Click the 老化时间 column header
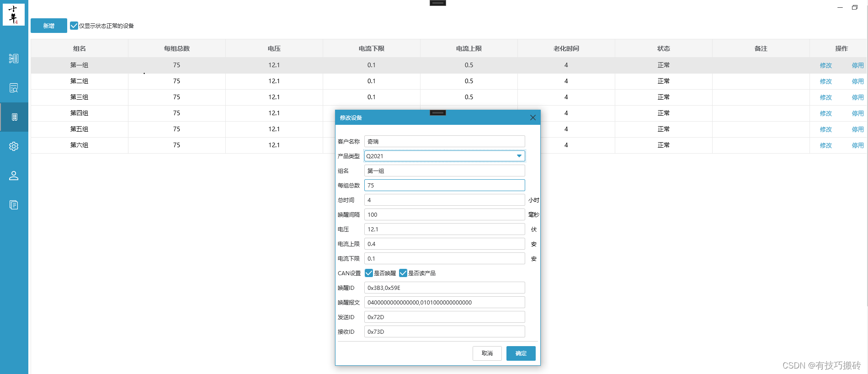Screen dimensions: 868x374 (x=566, y=48)
